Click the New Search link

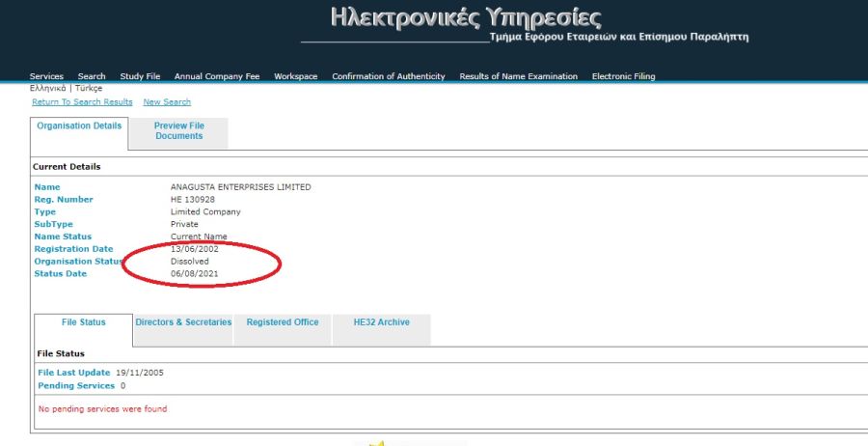167,102
